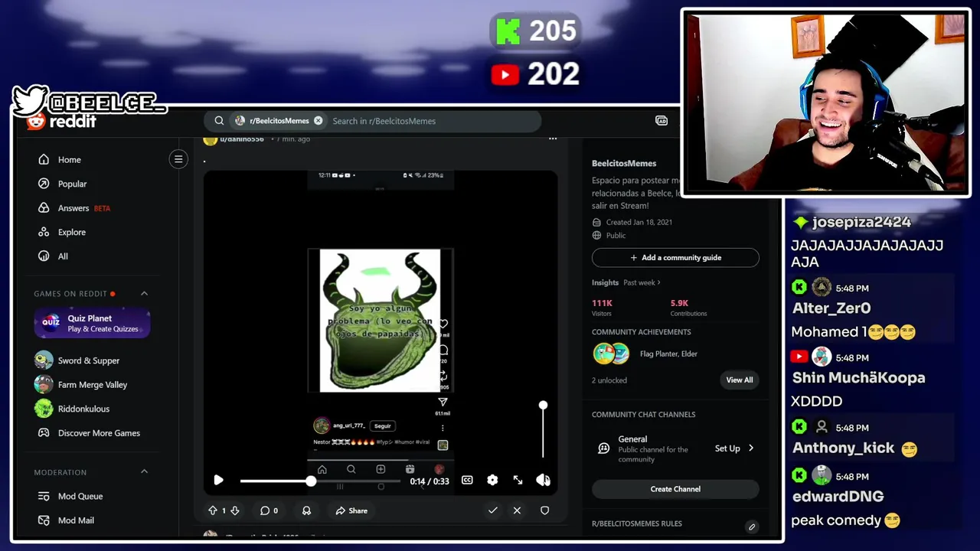Click the BeelcitosMemes community title
The width and height of the screenshot is (980, 551).
(x=624, y=163)
